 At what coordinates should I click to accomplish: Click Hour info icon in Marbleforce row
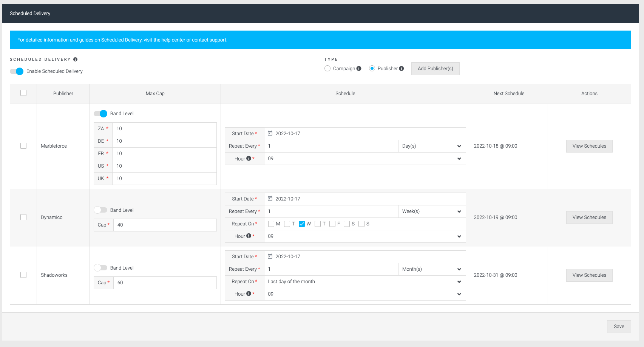click(249, 159)
